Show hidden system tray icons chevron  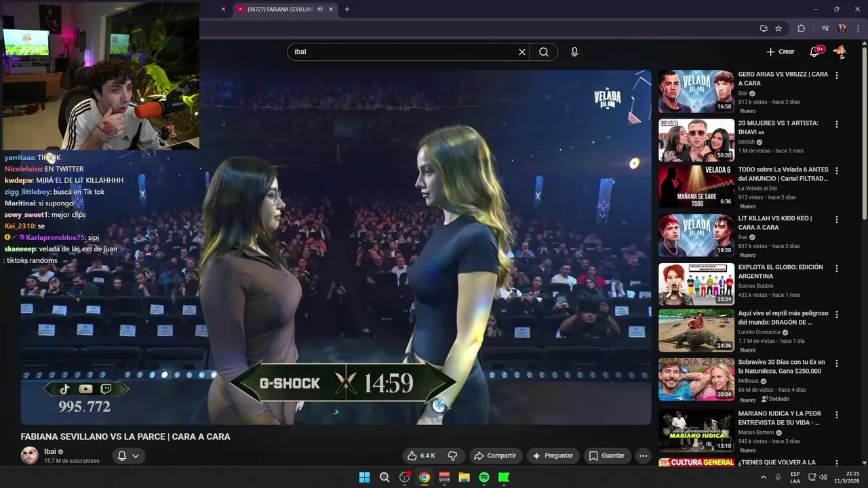pos(763,477)
